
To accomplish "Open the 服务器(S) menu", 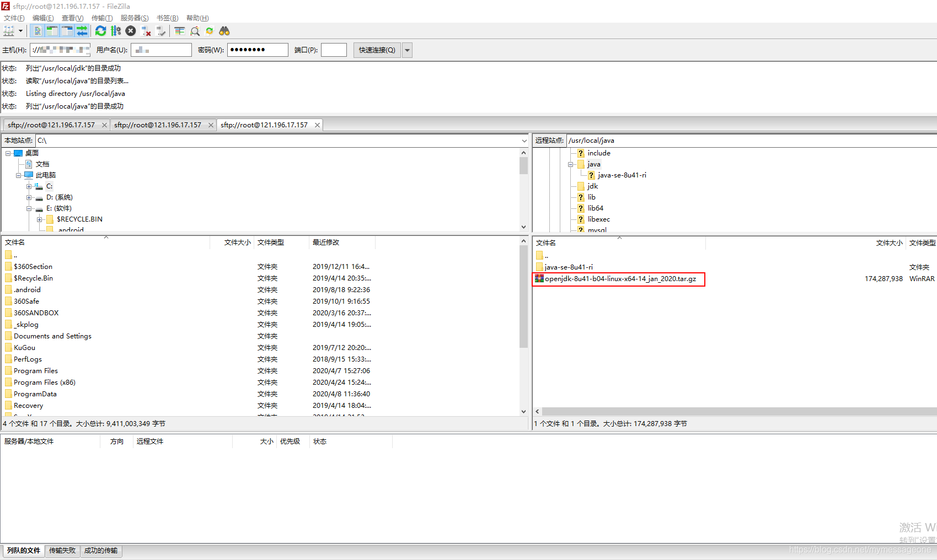I will pyautogui.click(x=134, y=18).
